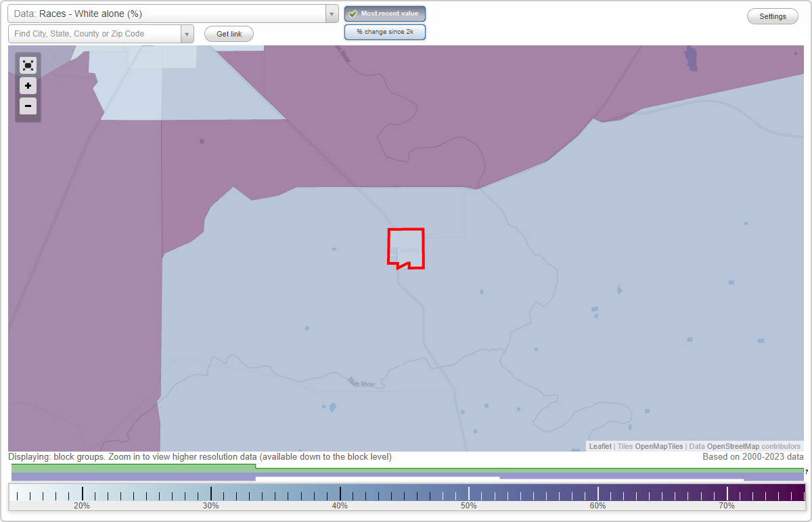Viewport: 812px width, 522px height.
Task: Click the Get link button
Action: tap(228, 34)
